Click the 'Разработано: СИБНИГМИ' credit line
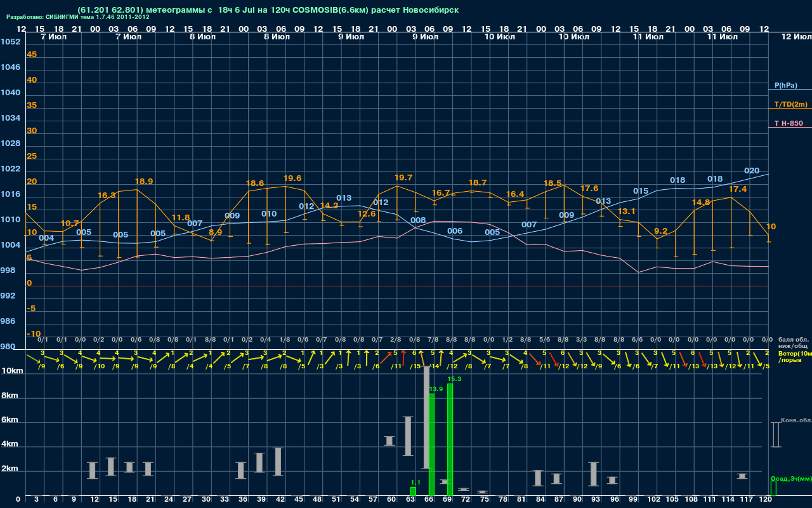This screenshot has width=812, height=508. click(78, 17)
